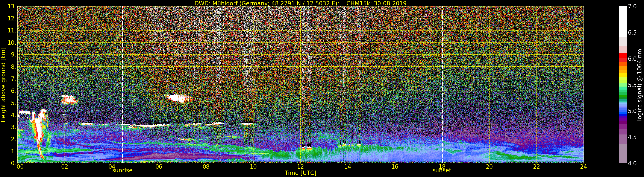
Task: Click the "12" tick on the time axis
Action: pyautogui.click(x=300, y=167)
